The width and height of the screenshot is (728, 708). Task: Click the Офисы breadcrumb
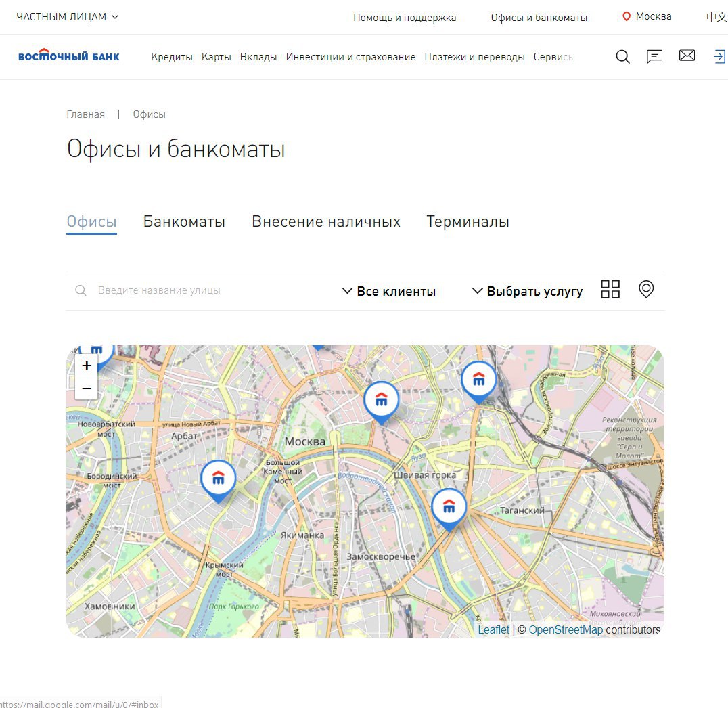(x=149, y=114)
